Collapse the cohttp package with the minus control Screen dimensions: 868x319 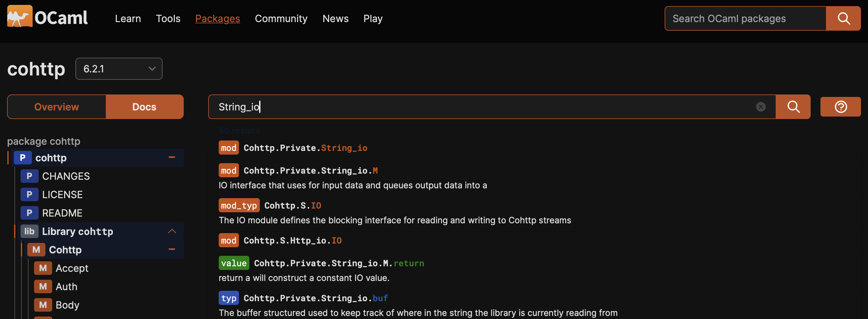click(172, 158)
